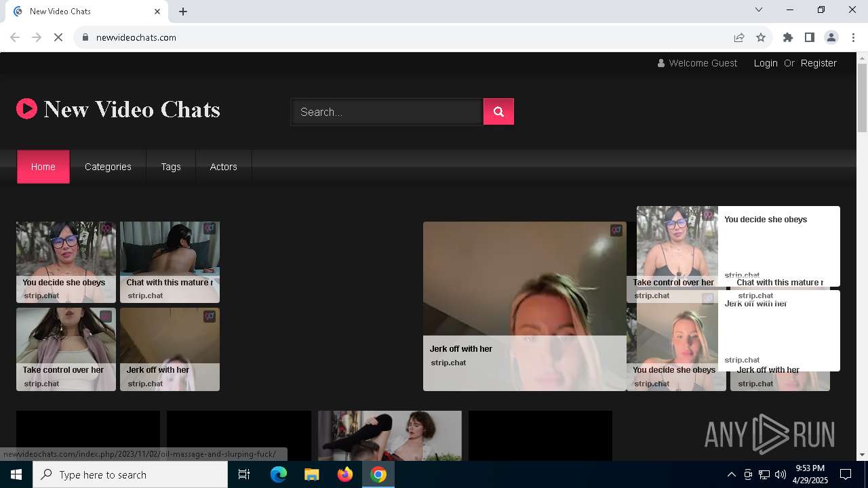Bookmark this page with the star icon

coord(761,37)
